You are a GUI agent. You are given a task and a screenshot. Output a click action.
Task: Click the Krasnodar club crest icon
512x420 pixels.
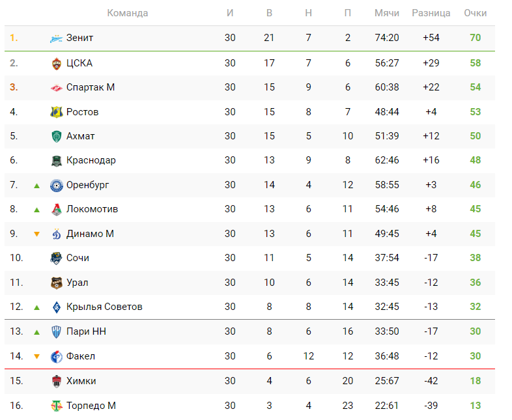click(57, 161)
